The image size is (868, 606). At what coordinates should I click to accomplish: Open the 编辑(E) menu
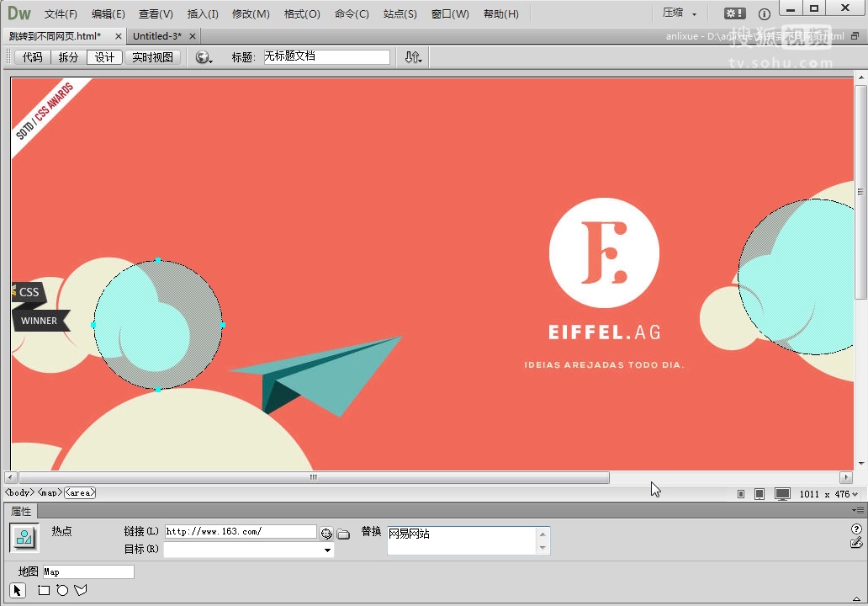click(108, 13)
